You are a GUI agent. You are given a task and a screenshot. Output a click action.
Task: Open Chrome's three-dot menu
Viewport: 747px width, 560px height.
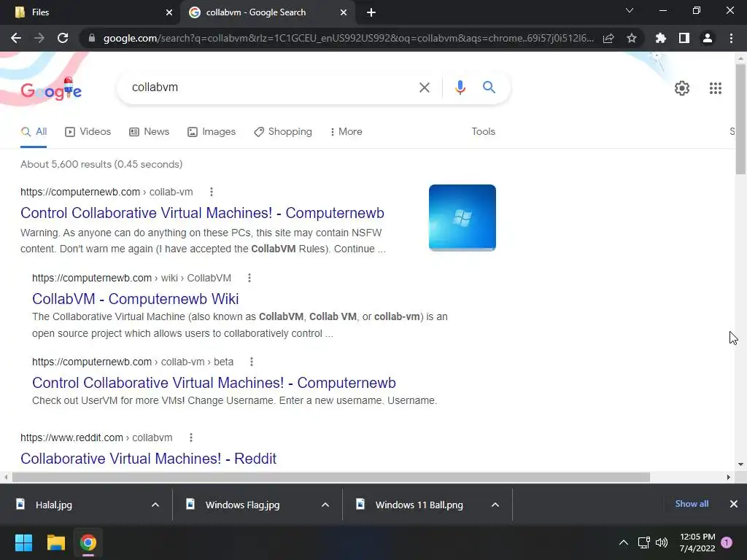(731, 38)
